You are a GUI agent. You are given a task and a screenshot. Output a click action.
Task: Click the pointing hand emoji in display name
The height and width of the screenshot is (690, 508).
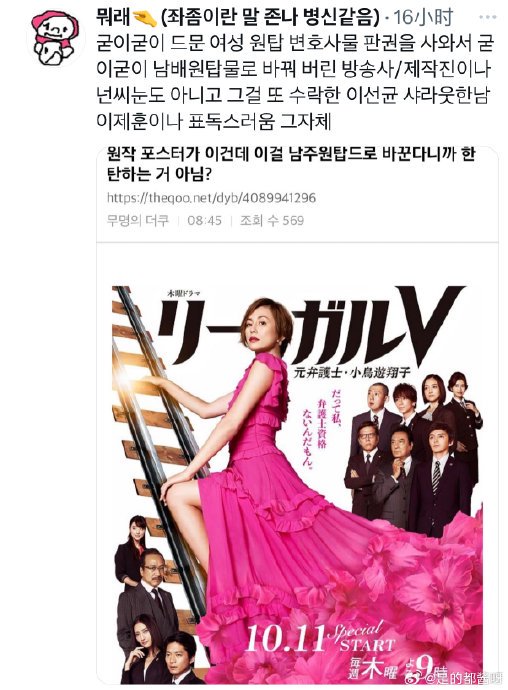click(x=145, y=18)
